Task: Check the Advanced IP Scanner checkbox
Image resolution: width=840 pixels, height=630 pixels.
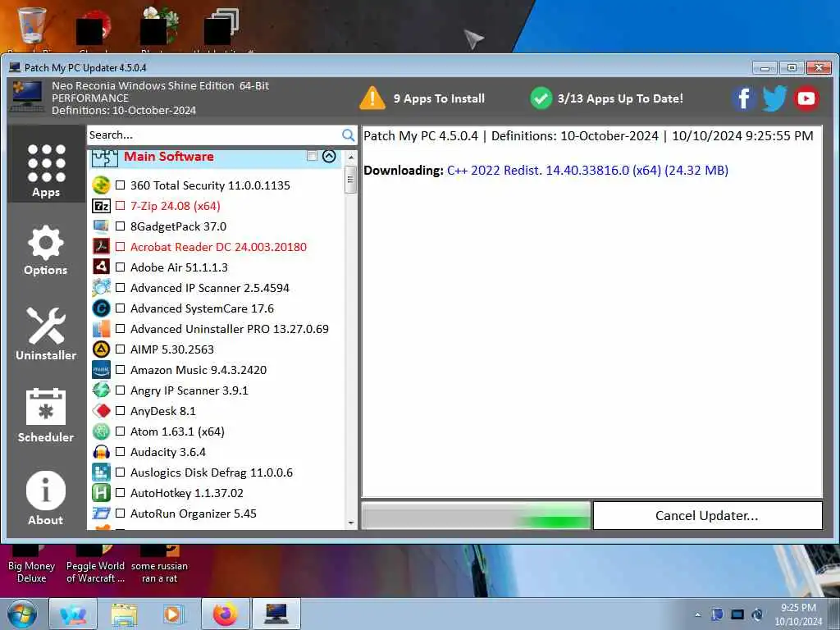Action: coord(120,288)
